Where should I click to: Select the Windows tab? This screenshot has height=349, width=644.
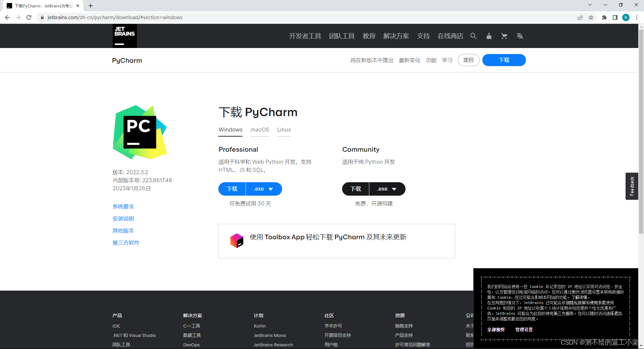pos(230,130)
